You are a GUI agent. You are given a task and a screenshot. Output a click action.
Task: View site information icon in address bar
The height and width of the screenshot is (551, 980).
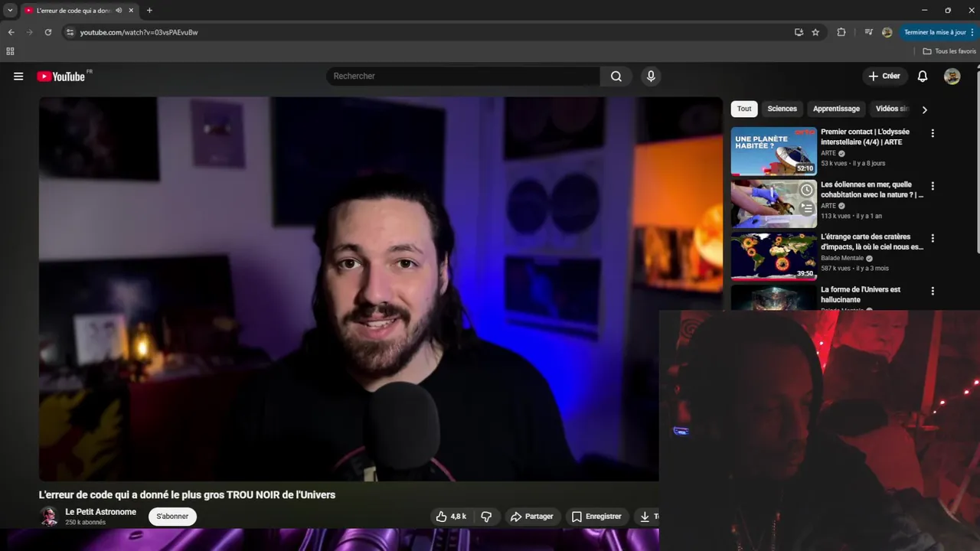pos(70,32)
